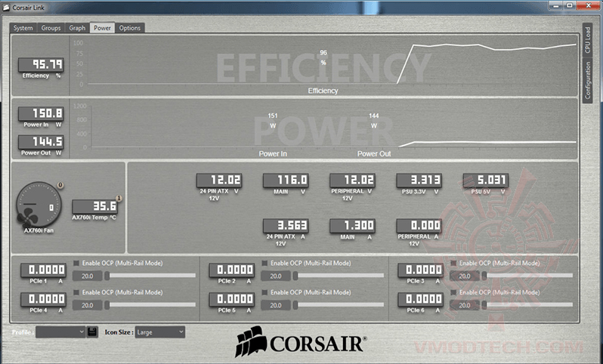Click the PCIe 6 OCP slider handle

484,305
